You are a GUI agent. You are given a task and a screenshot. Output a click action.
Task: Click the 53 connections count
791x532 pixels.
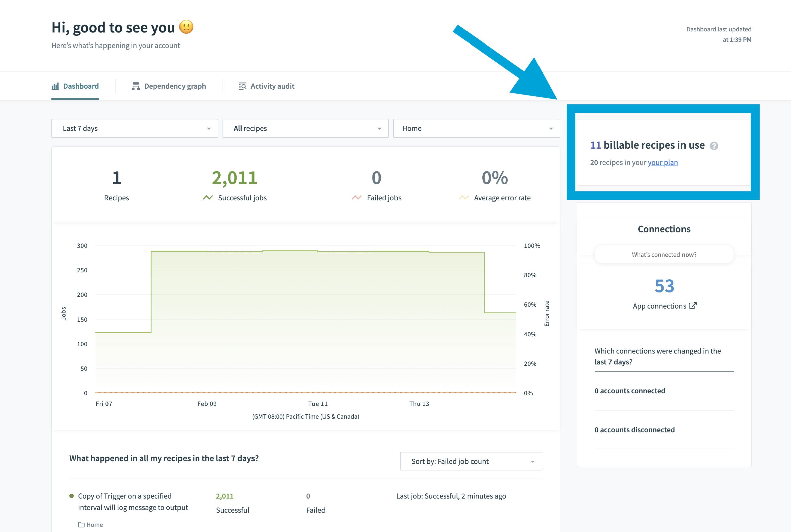coord(664,286)
